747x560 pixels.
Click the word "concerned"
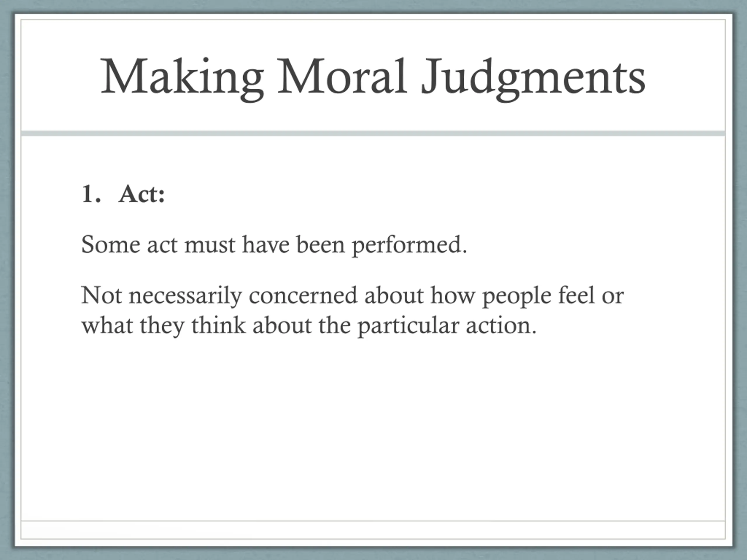[x=303, y=296]
